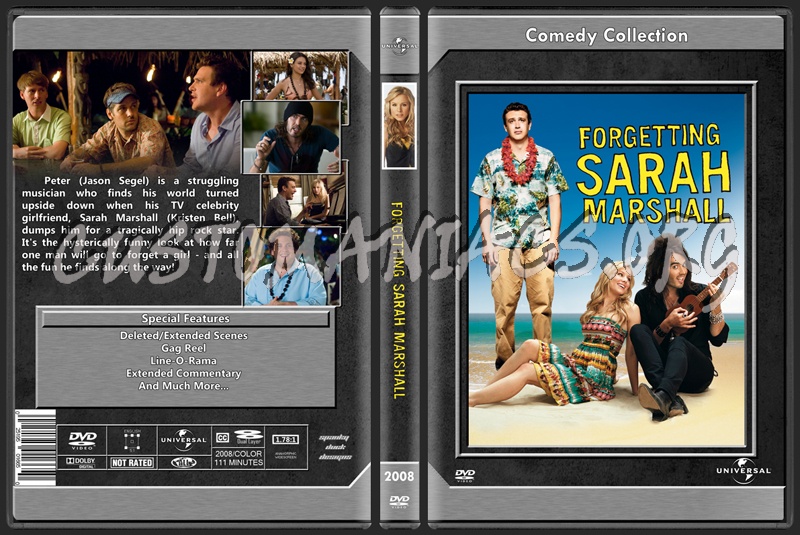Click the synopsis paragraph starting 'Peter (Jason Segel)'
This screenshot has width=800, height=535.
pyautogui.click(x=130, y=224)
